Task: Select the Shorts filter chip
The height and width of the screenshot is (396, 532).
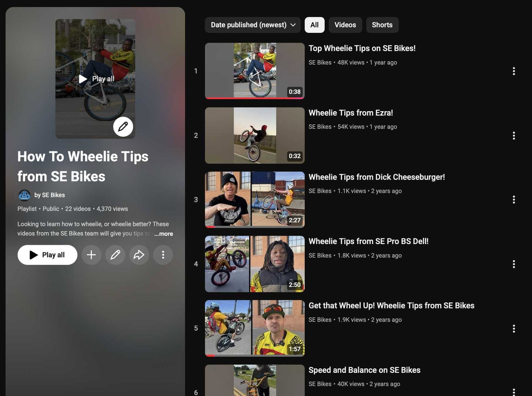Action: coord(383,25)
